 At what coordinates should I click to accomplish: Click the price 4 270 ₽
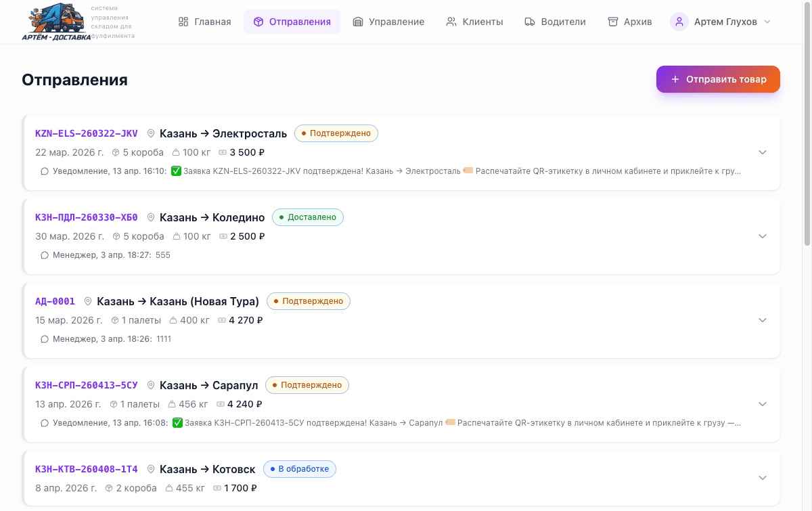coord(246,320)
